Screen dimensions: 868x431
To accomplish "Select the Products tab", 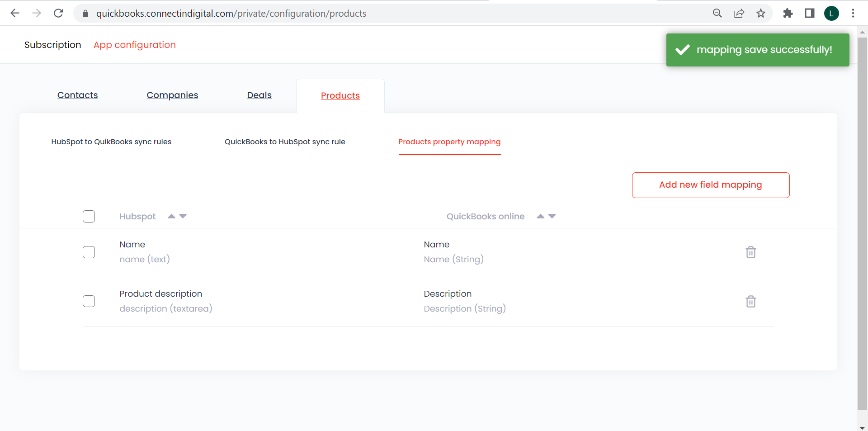I will click(x=340, y=95).
